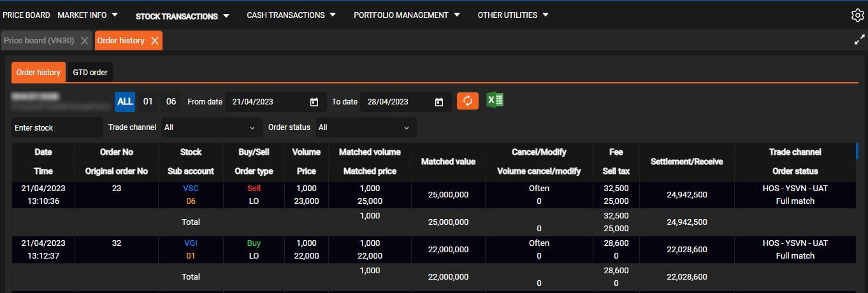Image resolution: width=868 pixels, height=293 pixels.
Task: Filter by sub account 01
Action: click(147, 101)
